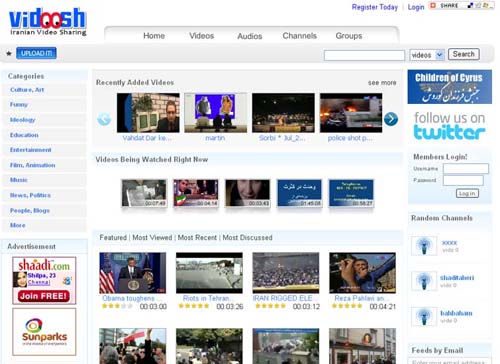
Task: Open the Channels tab
Action: (300, 36)
